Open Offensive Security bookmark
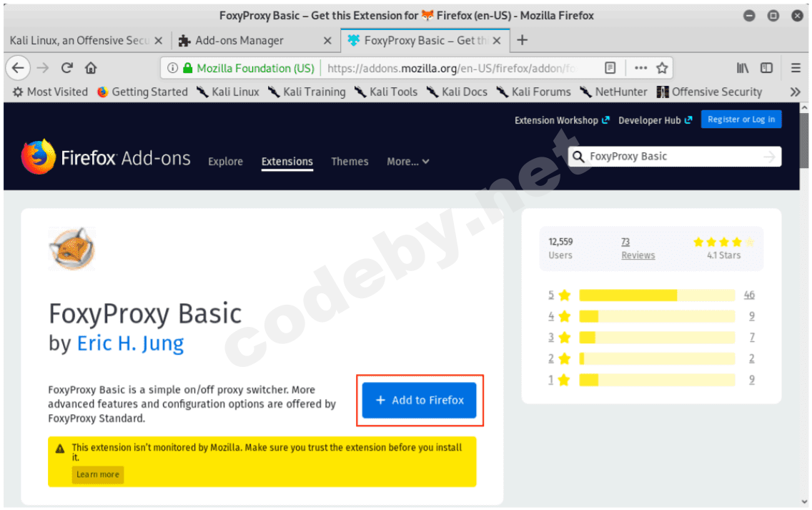The height and width of the screenshot is (510, 812). coord(710,92)
